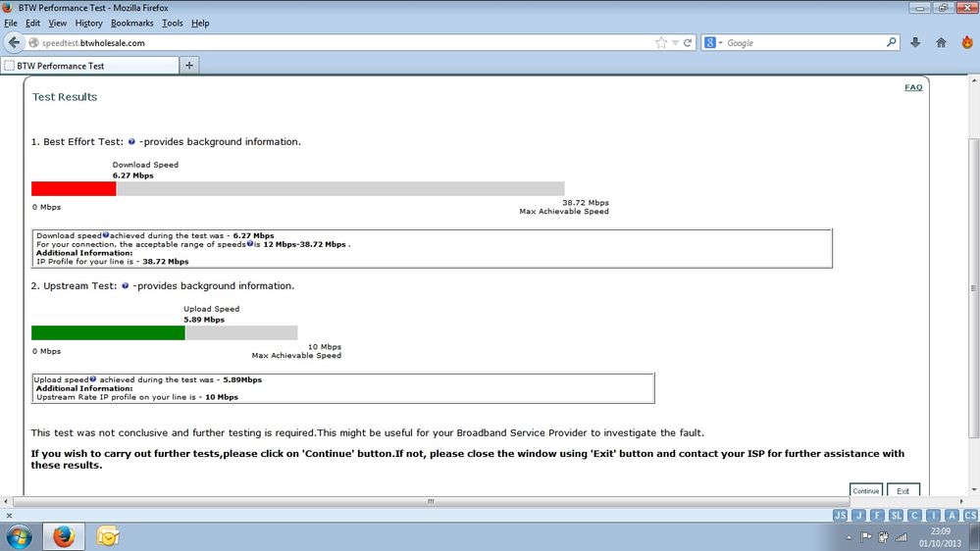Reload the page with the refresh icon

click(x=688, y=42)
